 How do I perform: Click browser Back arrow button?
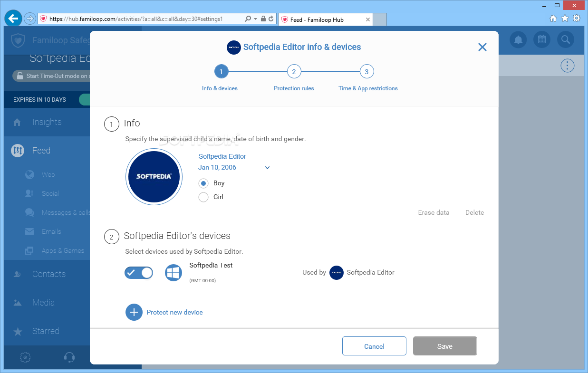pyautogui.click(x=13, y=19)
